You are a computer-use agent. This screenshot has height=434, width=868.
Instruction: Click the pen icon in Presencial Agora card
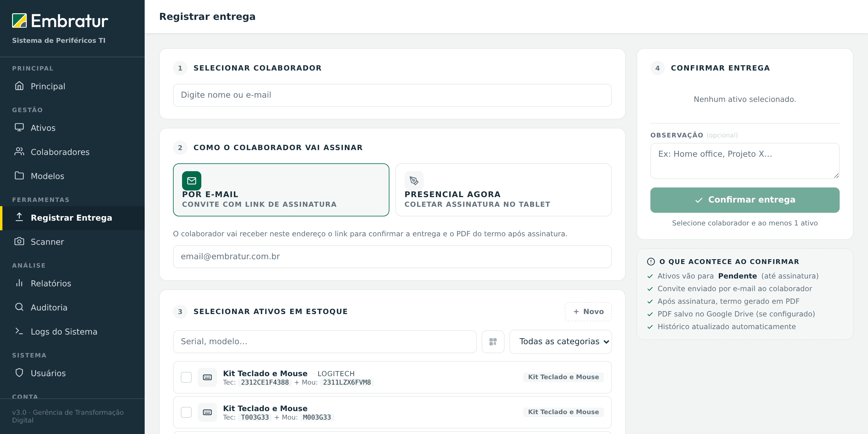(414, 181)
